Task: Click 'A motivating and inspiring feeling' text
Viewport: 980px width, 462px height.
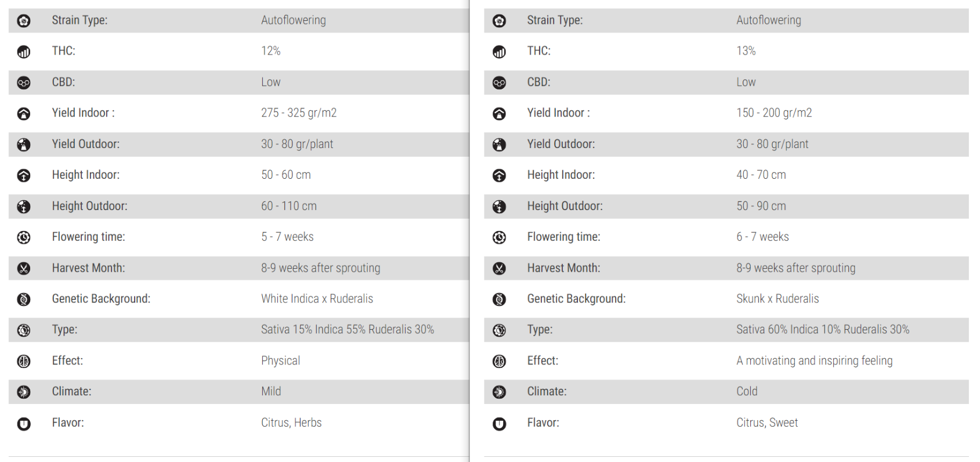Action: click(x=814, y=360)
